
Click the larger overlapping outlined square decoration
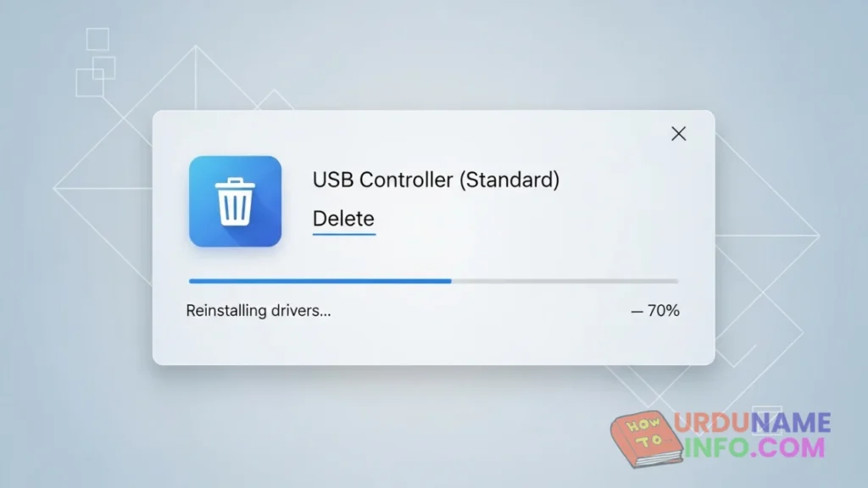point(90,83)
